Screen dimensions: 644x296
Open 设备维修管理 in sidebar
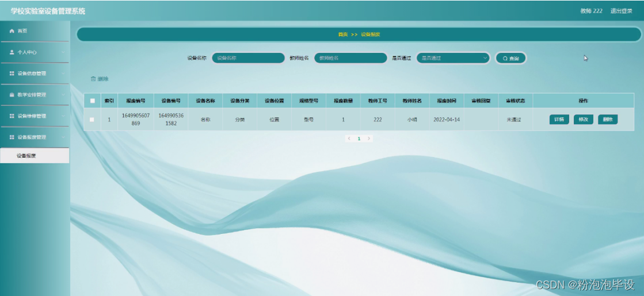coord(35,116)
